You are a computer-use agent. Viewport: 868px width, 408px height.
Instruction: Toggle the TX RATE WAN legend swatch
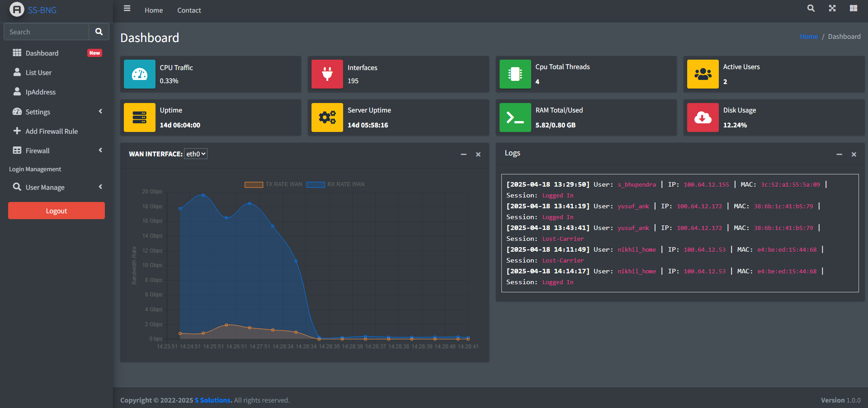tap(254, 184)
